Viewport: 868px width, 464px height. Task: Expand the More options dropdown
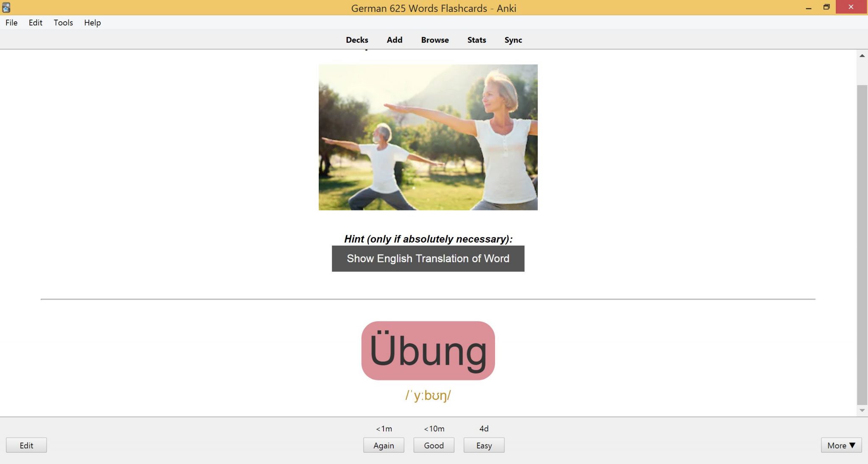tap(841, 445)
